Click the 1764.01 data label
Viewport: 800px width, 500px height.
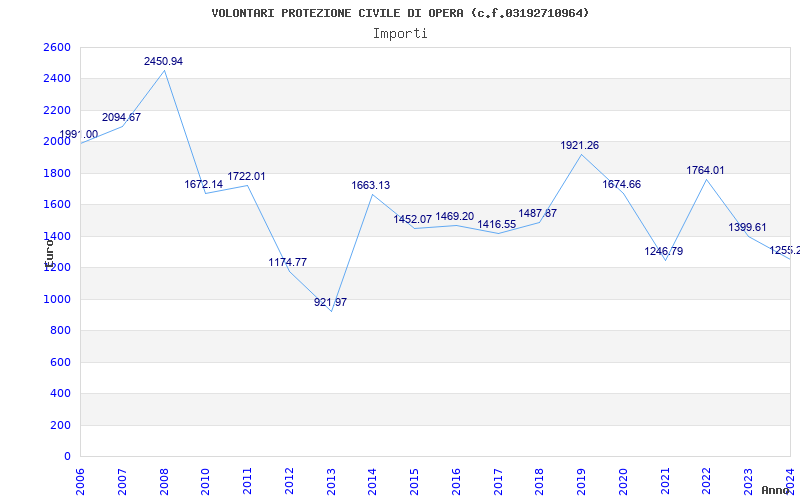point(705,170)
